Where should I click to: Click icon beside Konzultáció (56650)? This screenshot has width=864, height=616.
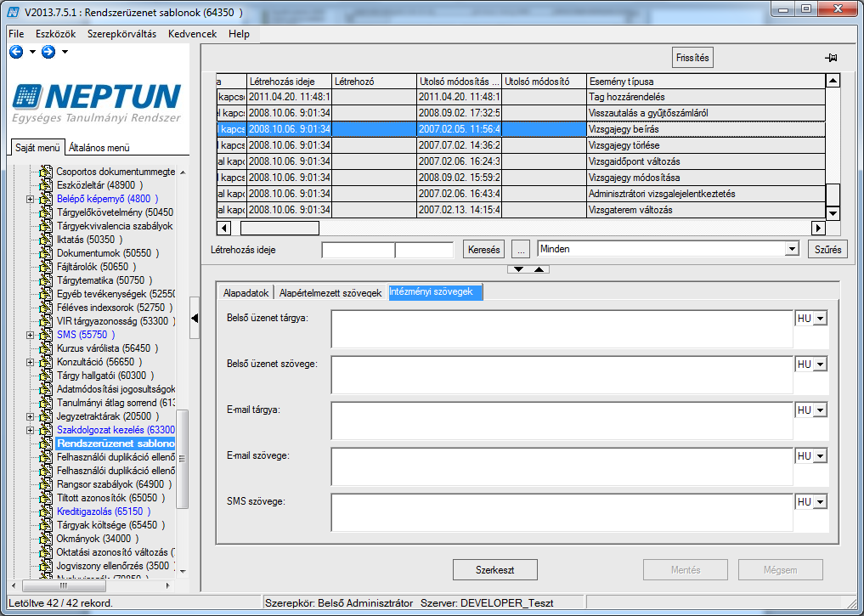(46, 362)
